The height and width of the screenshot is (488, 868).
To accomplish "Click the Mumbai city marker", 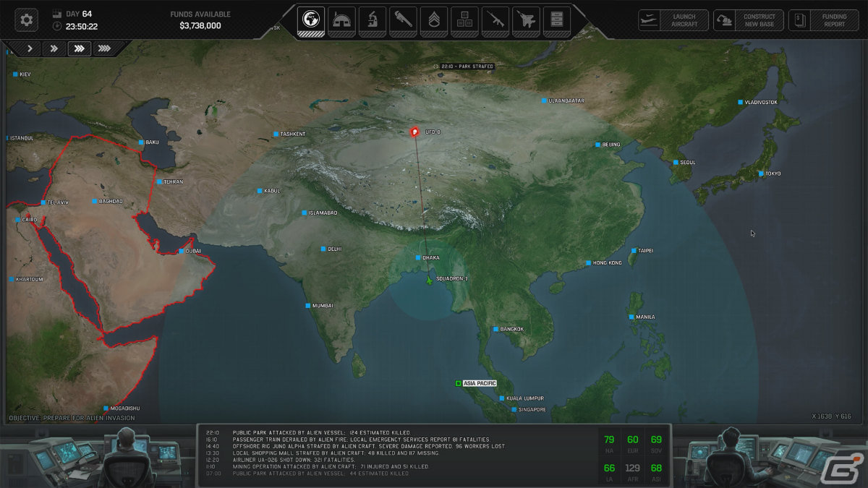I will (307, 306).
